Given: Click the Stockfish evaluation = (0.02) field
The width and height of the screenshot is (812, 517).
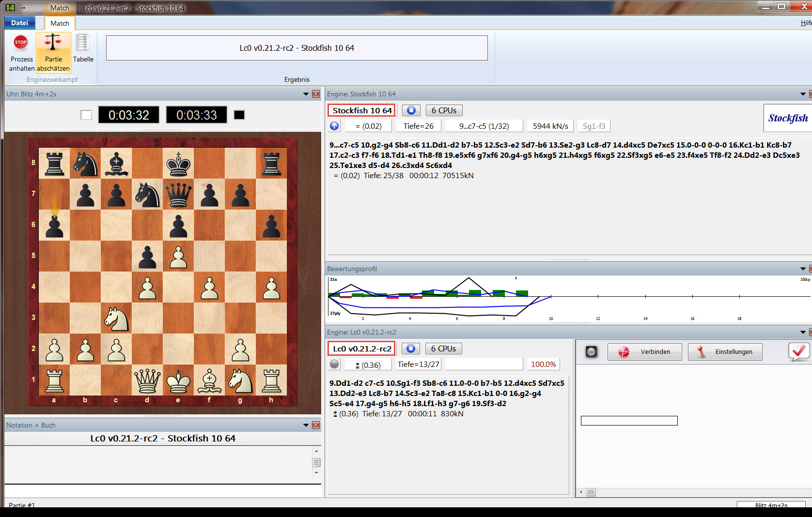Looking at the screenshot, I should click(368, 126).
